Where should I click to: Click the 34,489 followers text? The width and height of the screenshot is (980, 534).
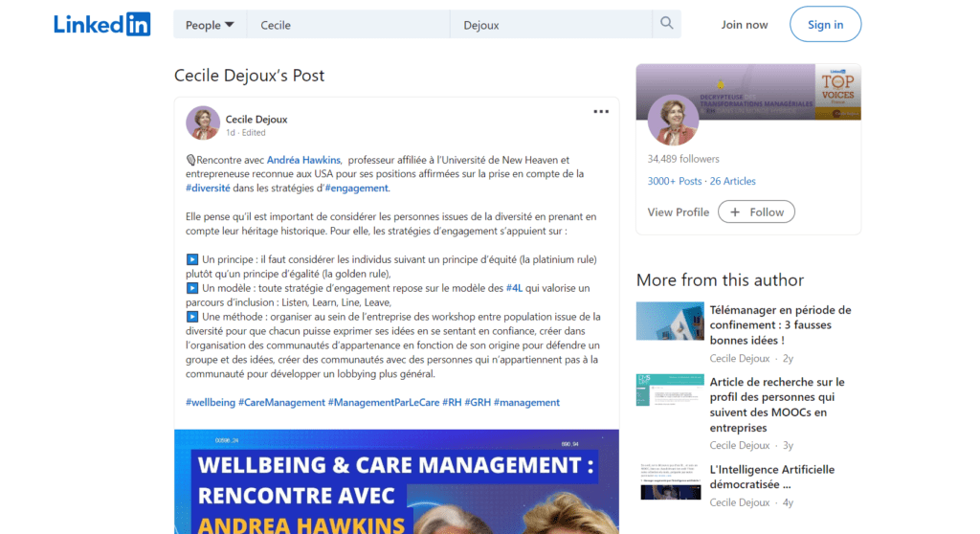(x=683, y=159)
